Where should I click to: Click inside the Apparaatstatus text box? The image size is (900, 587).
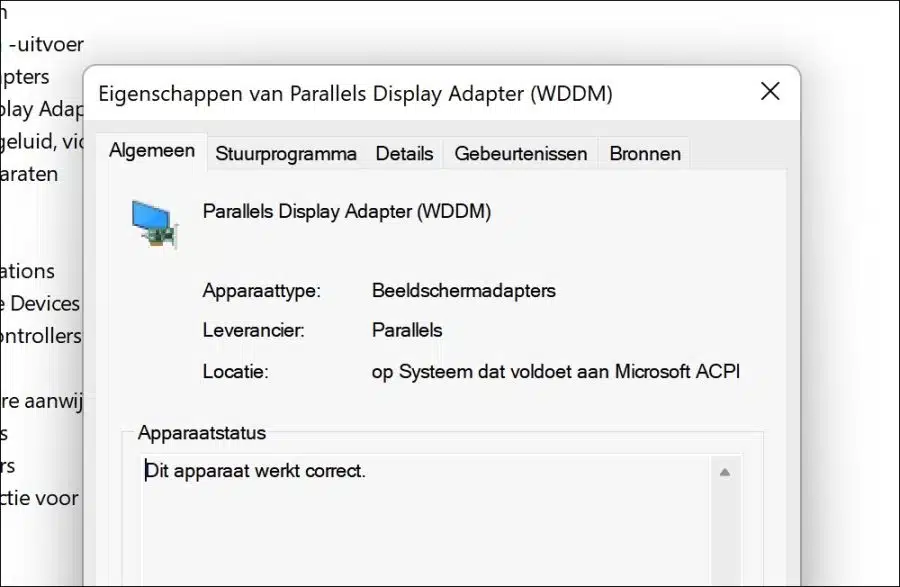coord(425,520)
